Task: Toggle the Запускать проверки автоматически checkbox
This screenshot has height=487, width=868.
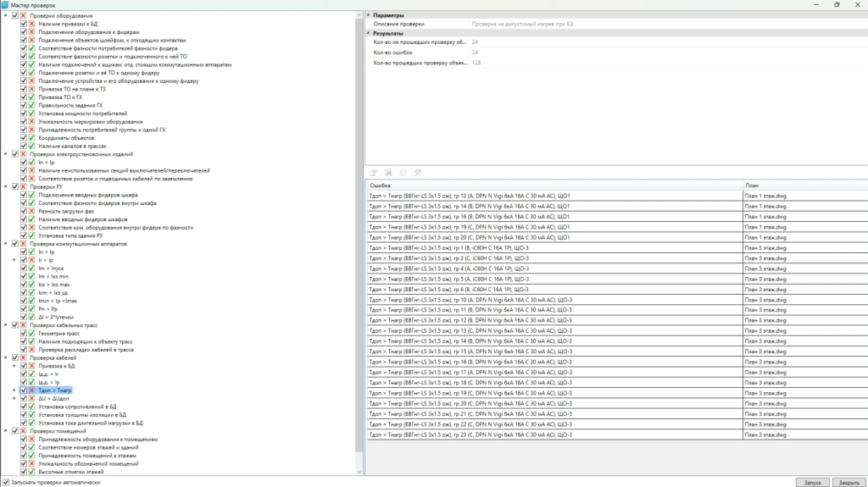Action: [x=5, y=482]
